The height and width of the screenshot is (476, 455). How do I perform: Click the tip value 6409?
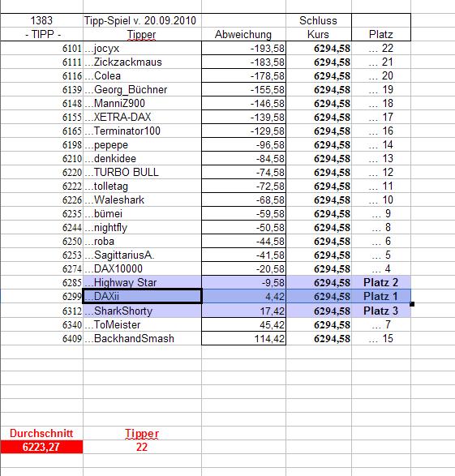[41, 338]
